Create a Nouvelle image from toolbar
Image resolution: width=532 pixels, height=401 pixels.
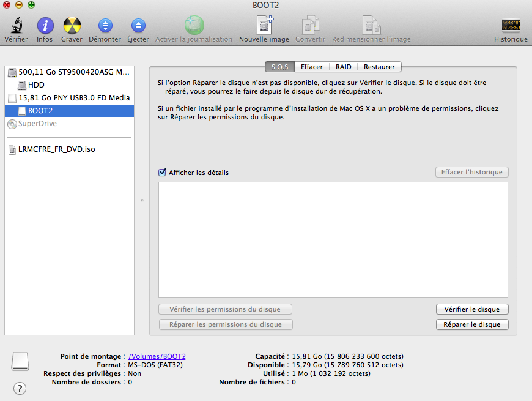[x=264, y=26]
